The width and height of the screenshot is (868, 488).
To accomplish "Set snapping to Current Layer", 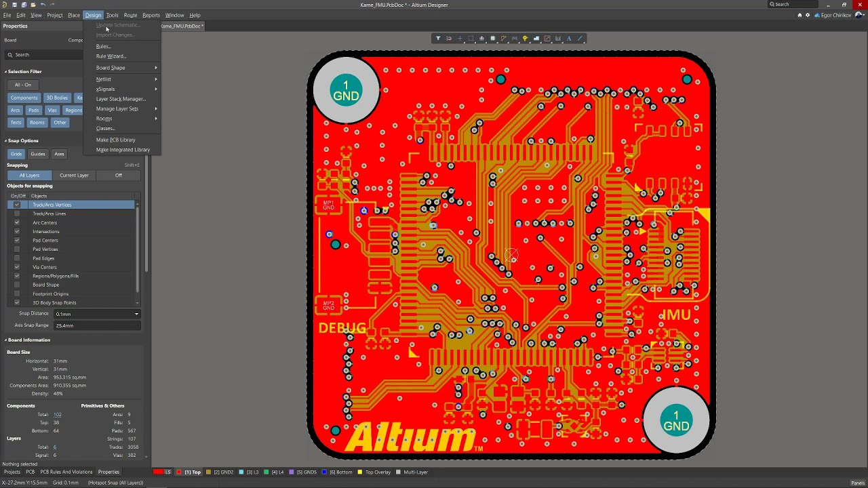I will 74,176.
